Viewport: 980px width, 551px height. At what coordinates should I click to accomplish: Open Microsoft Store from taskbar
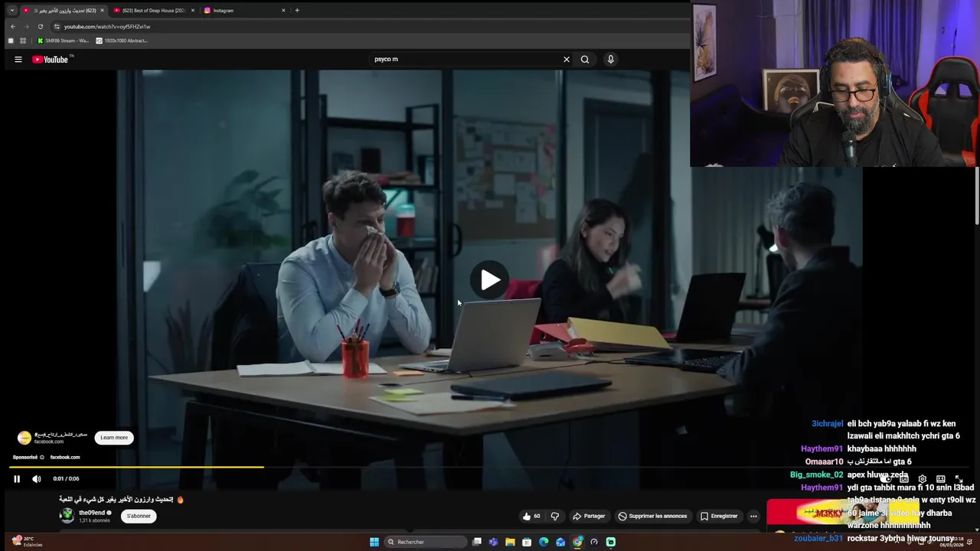pos(527,542)
